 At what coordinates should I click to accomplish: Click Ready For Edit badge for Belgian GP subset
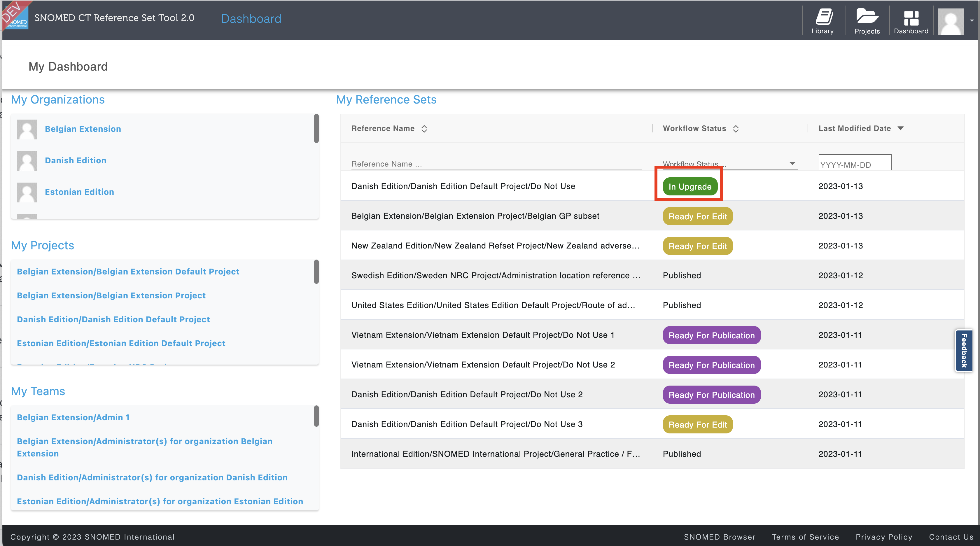click(697, 216)
